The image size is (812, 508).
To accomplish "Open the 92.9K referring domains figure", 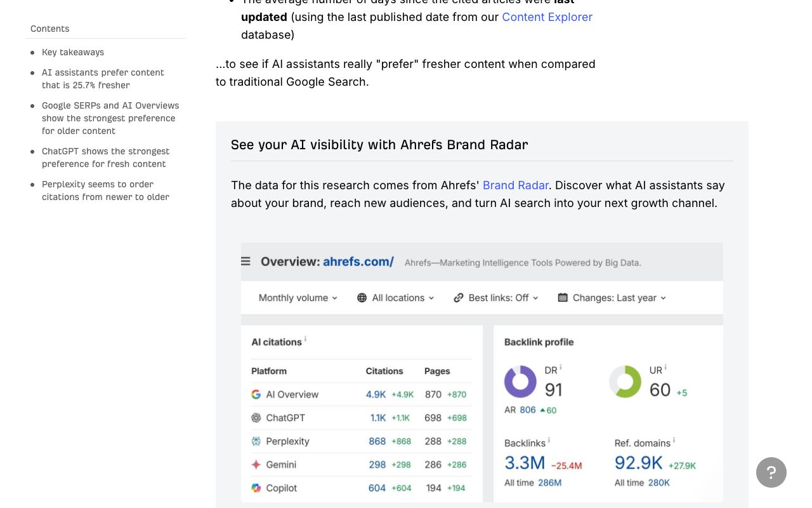I will [639, 463].
